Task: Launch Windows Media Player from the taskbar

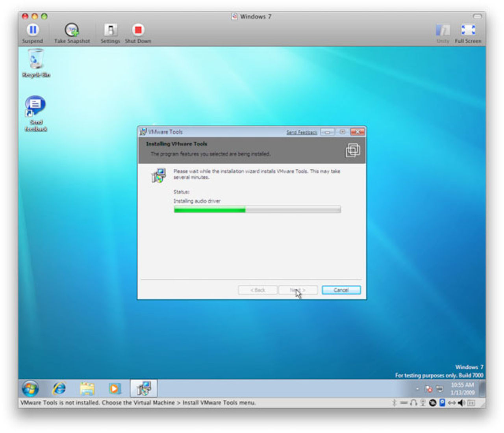Action: [114, 388]
